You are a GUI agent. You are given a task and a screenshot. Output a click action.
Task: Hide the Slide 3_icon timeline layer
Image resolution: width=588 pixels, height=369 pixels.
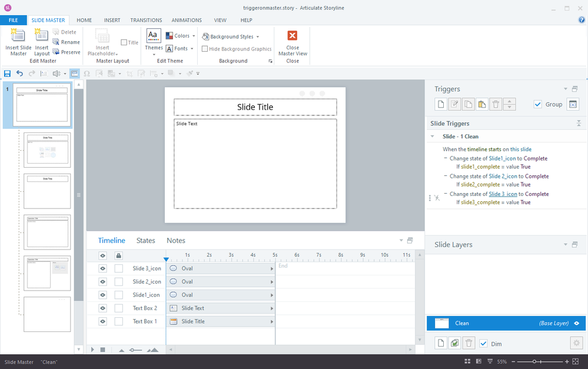(102, 268)
